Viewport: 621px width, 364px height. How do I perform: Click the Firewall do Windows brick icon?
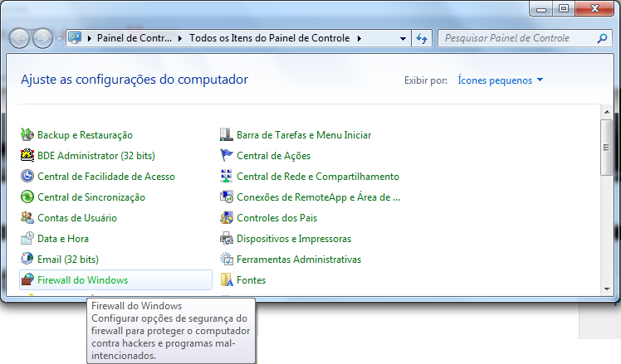[x=27, y=279]
